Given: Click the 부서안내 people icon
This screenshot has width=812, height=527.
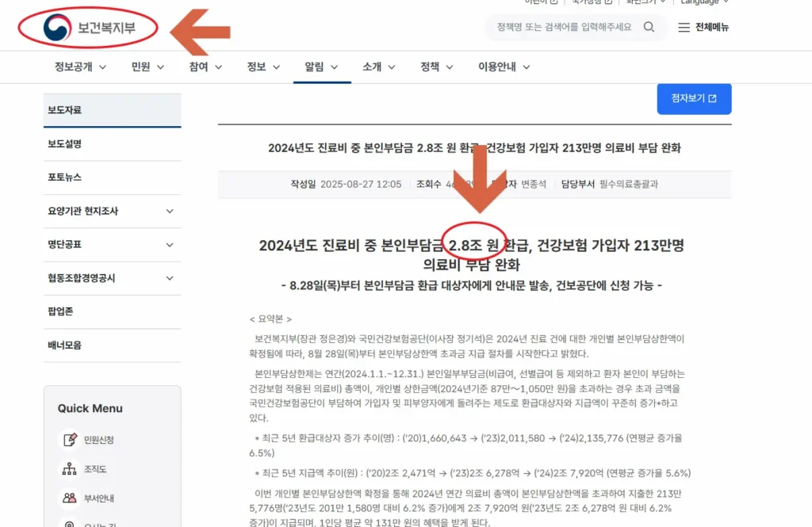Looking at the screenshot, I should (x=71, y=497).
